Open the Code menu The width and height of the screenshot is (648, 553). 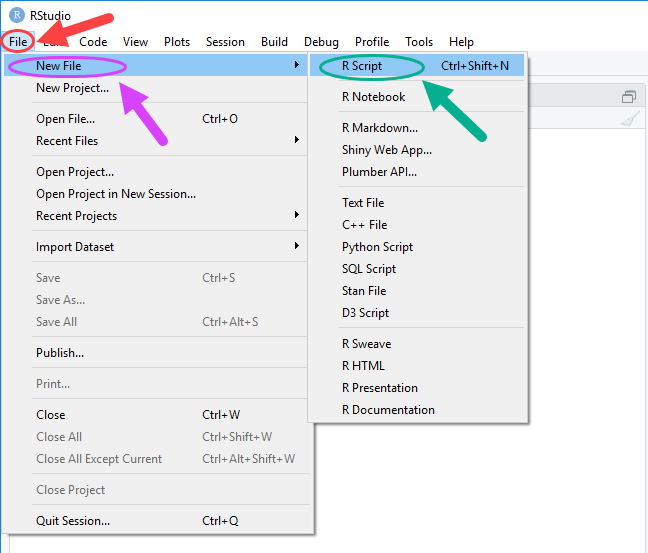click(x=93, y=42)
